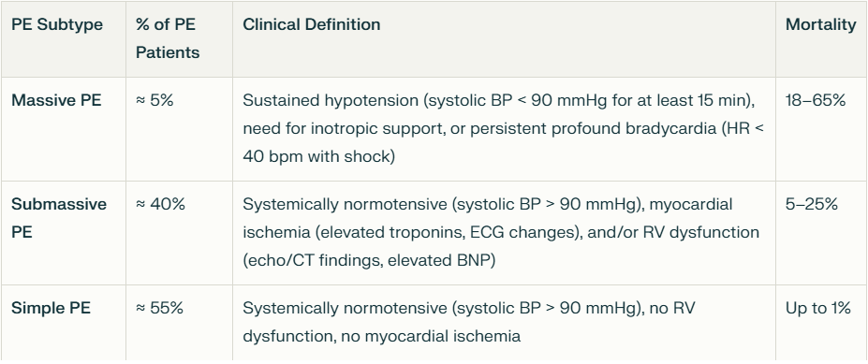Viewport: 868px width, 364px height.
Task: Select the Massive PE row label
Action: tap(56, 101)
